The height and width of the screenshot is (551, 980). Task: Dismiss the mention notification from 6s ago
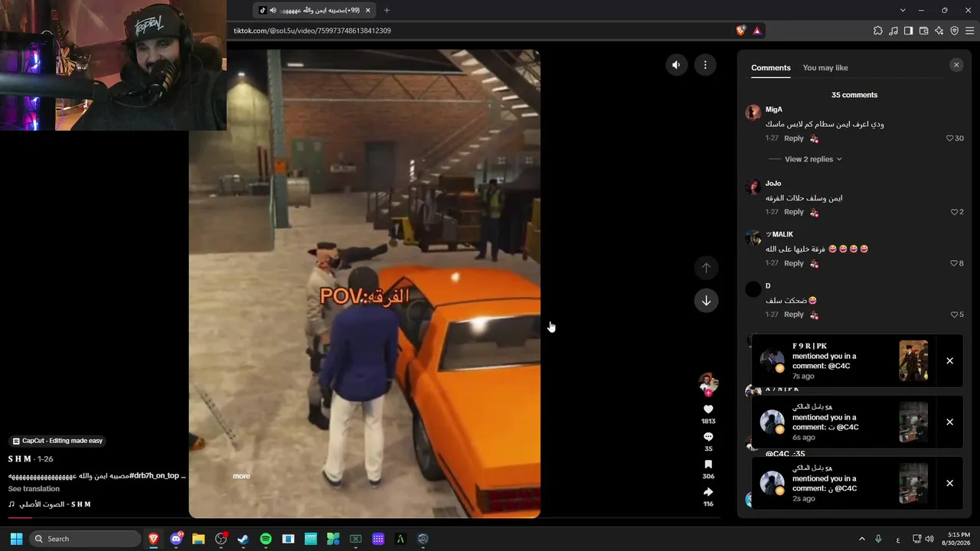[949, 422]
